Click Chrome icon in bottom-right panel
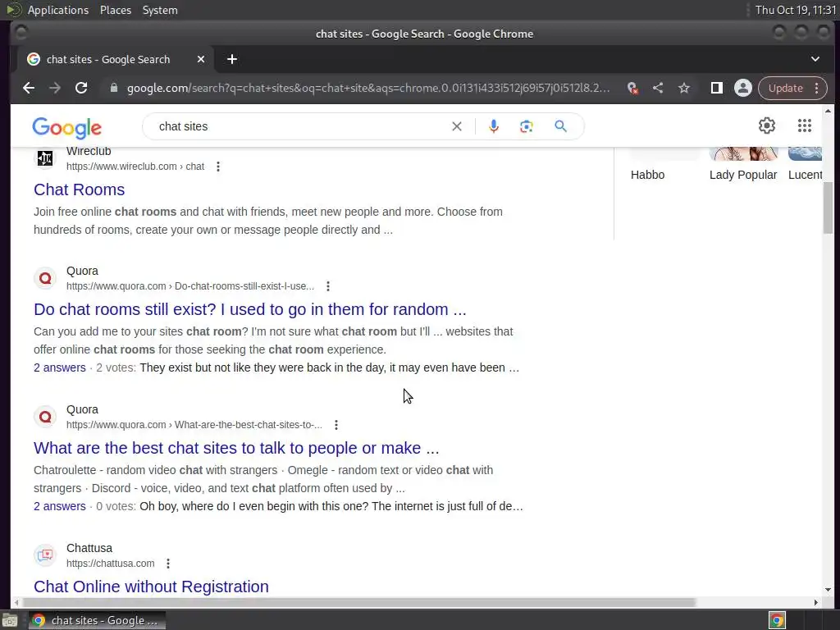Screen dimensions: 840x630 coord(777,620)
